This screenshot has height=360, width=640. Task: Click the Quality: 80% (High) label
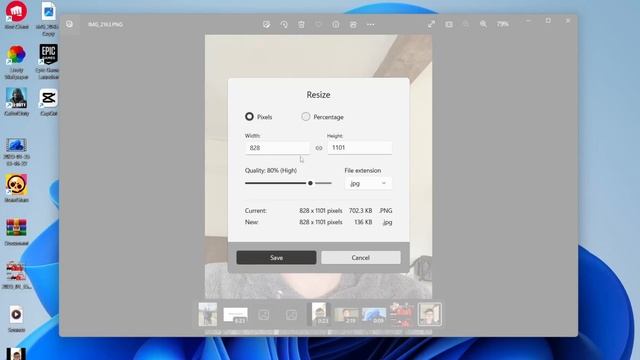(x=271, y=171)
